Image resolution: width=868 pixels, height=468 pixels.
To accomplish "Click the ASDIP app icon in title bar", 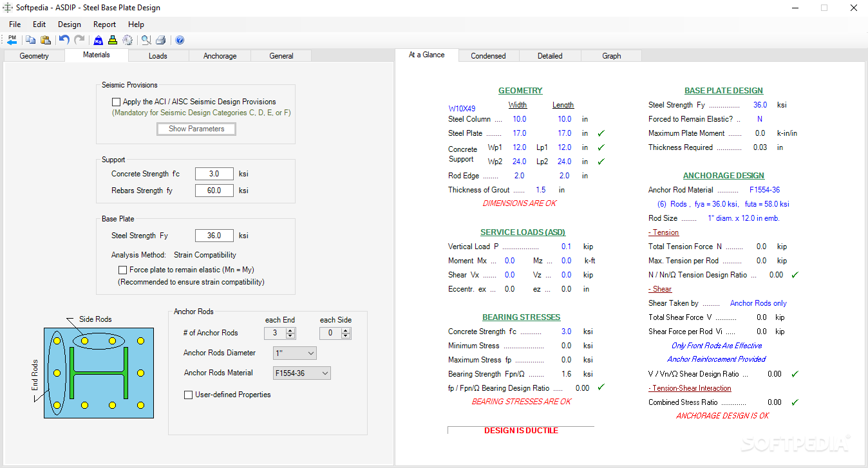I will (8, 8).
